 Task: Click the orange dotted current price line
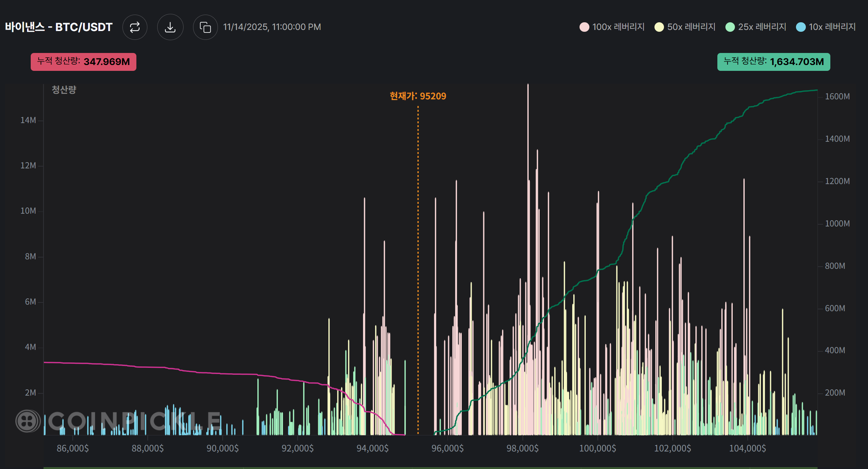418,256
